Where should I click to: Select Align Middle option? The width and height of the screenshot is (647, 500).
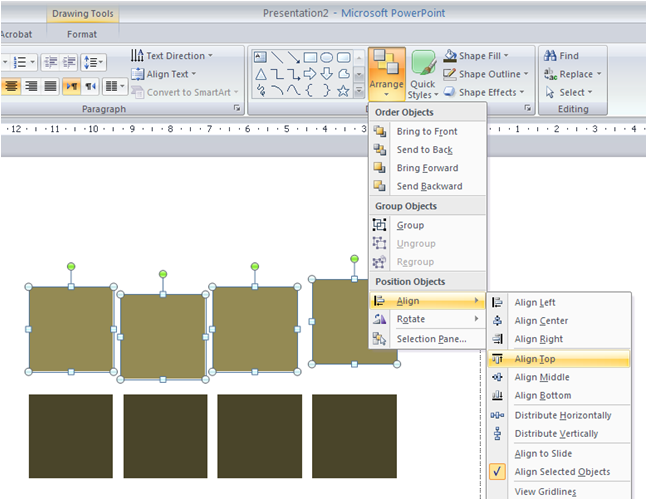pyautogui.click(x=559, y=377)
